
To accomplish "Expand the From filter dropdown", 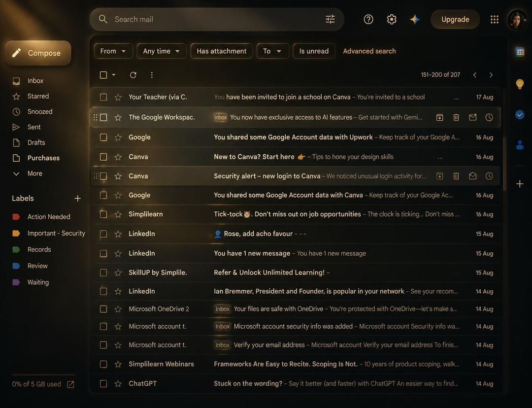I will [x=113, y=51].
